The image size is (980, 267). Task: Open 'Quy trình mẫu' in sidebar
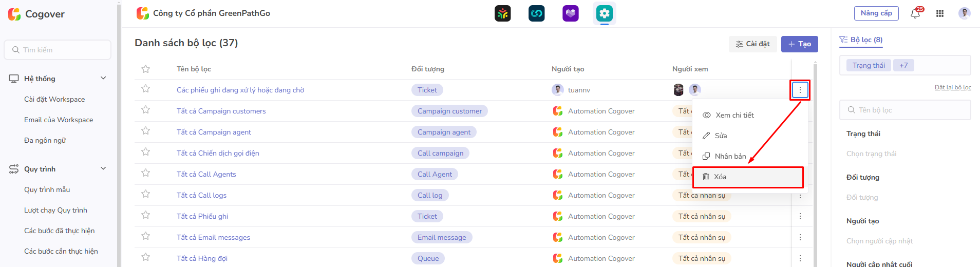coord(47,189)
